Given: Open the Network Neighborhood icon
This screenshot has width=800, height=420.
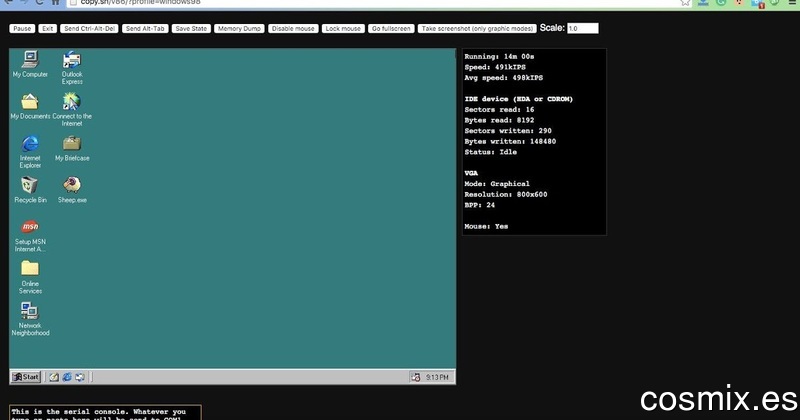Looking at the screenshot, I should tap(30, 319).
